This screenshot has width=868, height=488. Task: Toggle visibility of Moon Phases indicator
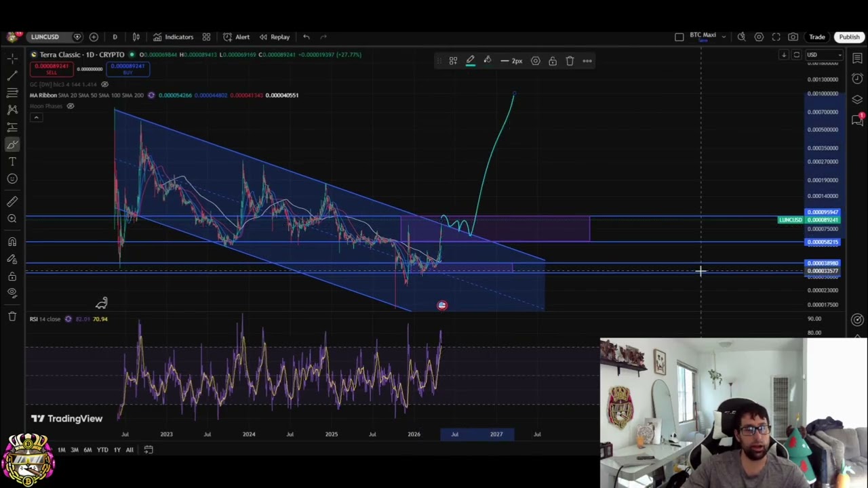tap(70, 106)
